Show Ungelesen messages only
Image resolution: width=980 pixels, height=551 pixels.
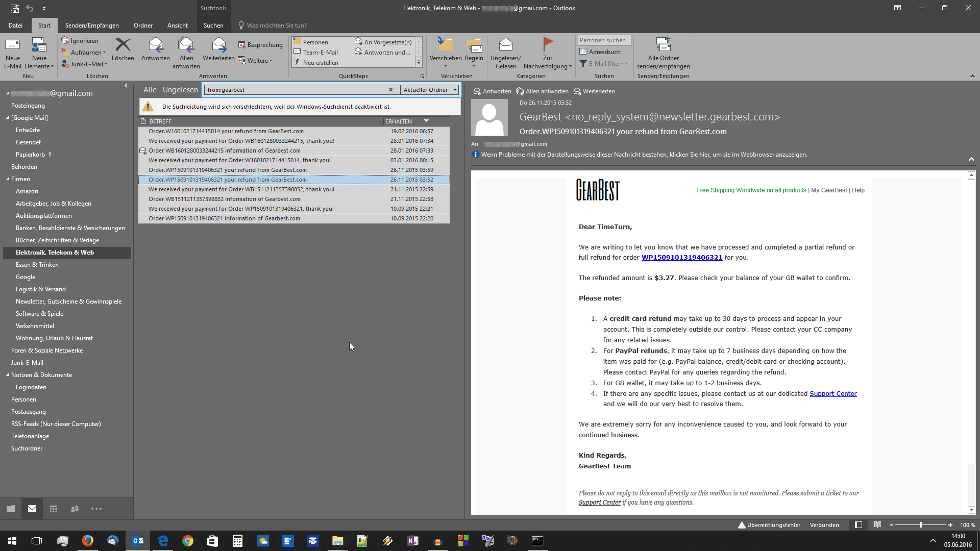180,90
